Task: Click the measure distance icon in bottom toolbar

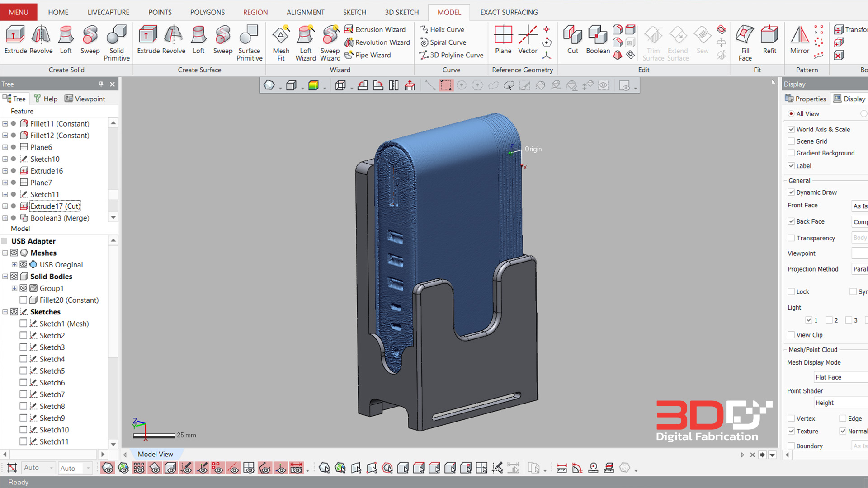Action: [561, 468]
